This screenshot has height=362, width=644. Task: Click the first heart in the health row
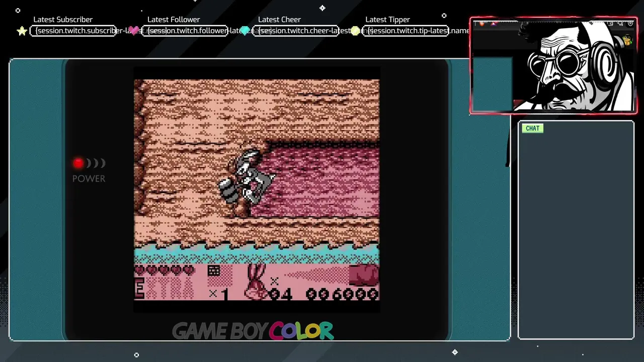click(140, 270)
